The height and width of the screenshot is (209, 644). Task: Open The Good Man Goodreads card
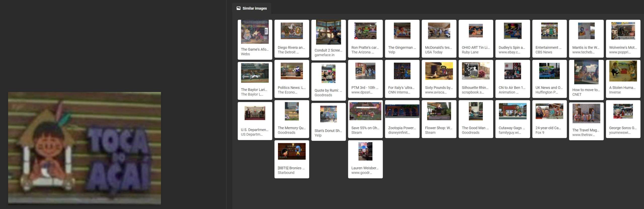[476, 119]
